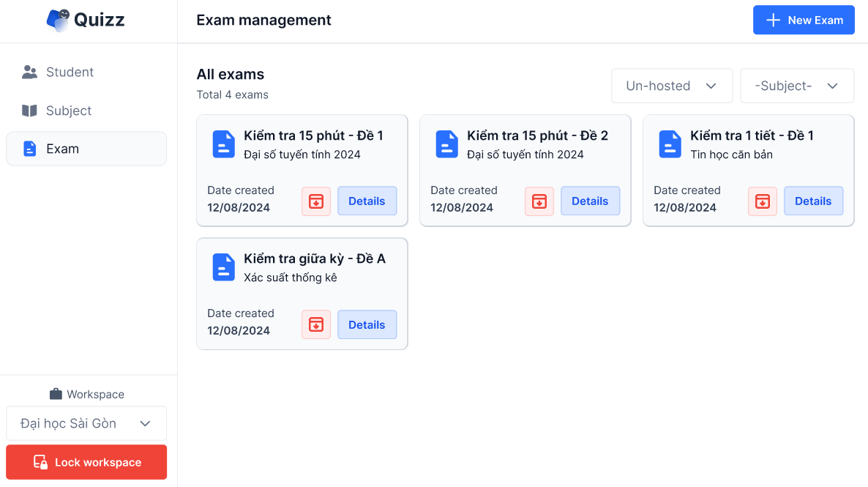Archive the Kiểm tra 15 phút - Đề 2 exam
Screen dimensions: 868x487
[539, 201]
